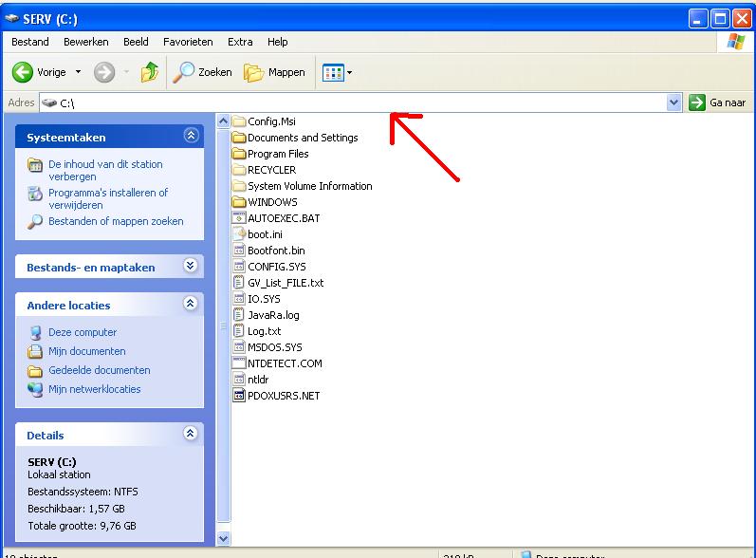Click De inhoud van dit station verbergen

click(x=105, y=170)
